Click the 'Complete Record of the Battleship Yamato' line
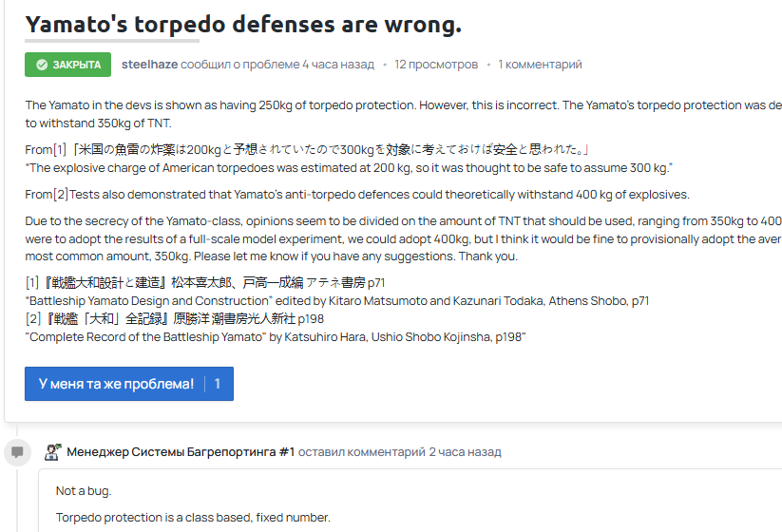 [x=276, y=337]
